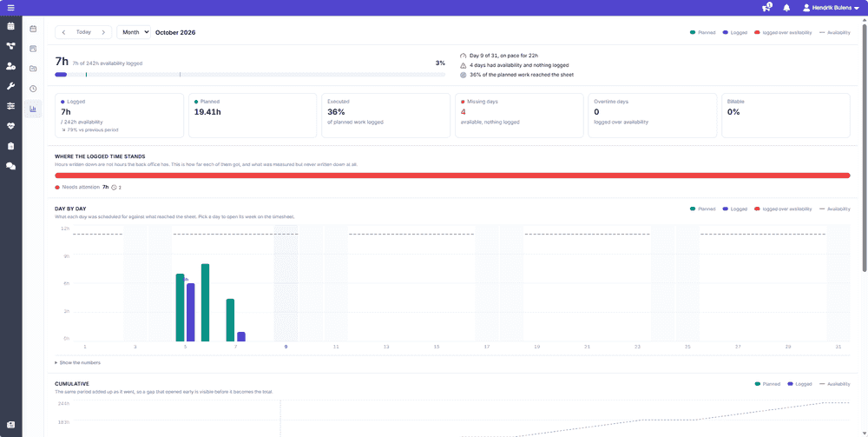Pick highlighted day 9 on the chart axis
868x437 pixels.
tap(286, 347)
